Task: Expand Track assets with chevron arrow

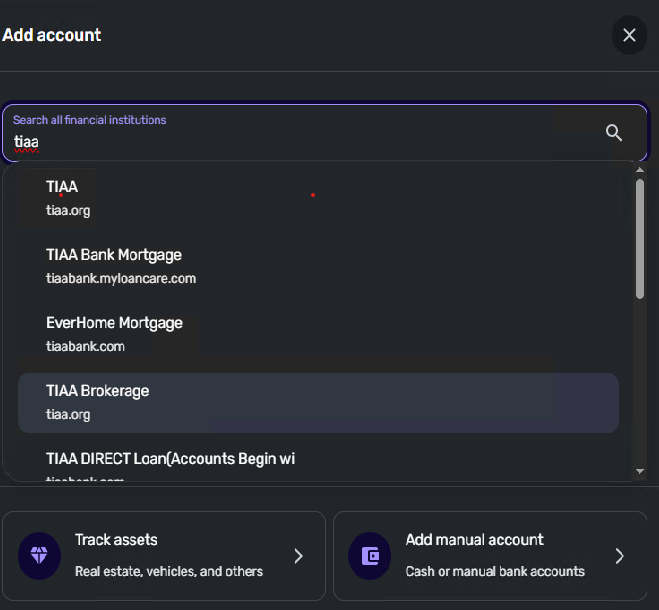Action: click(298, 556)
